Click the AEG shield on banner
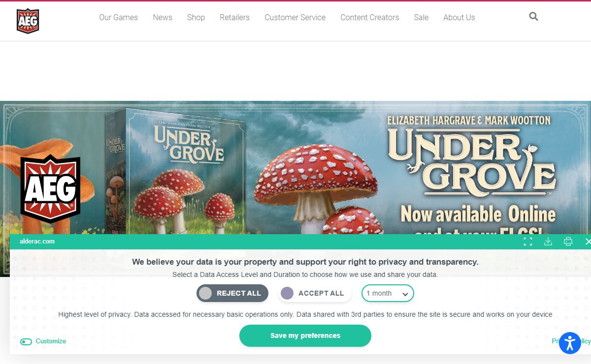Image resolution: width=591 pixels, height=364 pixels. (50, 189)
